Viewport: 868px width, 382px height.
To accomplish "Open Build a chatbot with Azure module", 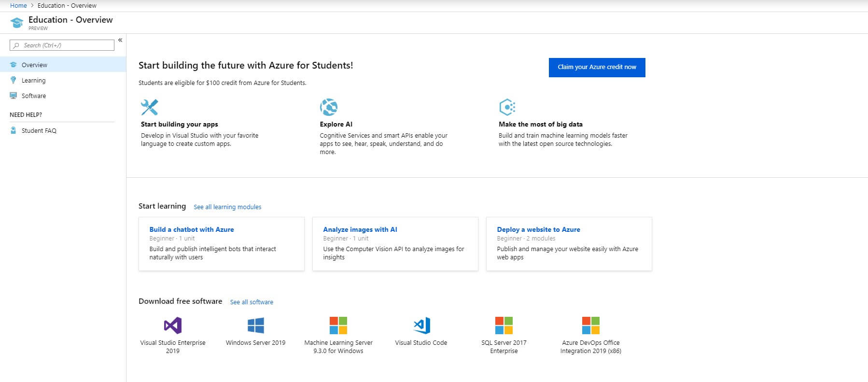I will coord(192,229).
